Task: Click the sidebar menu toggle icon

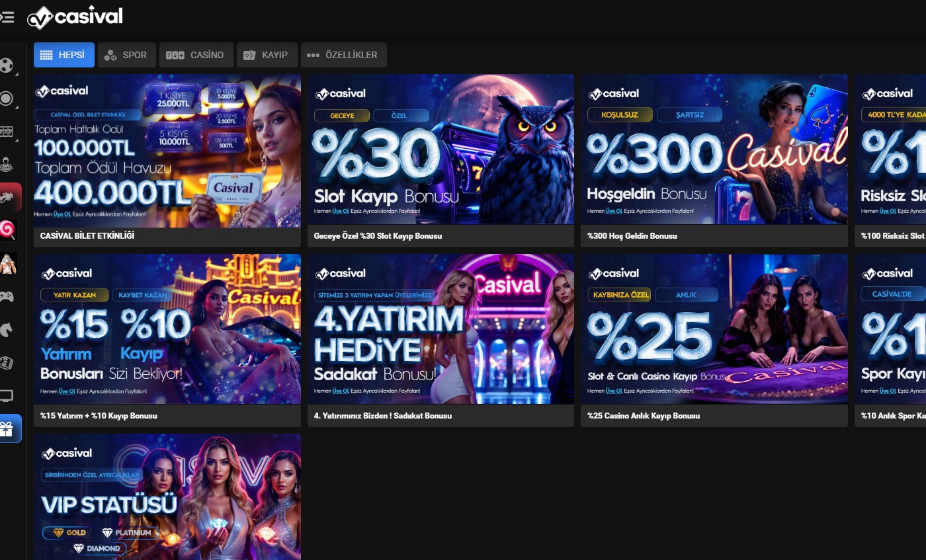Action: [7, 17]
